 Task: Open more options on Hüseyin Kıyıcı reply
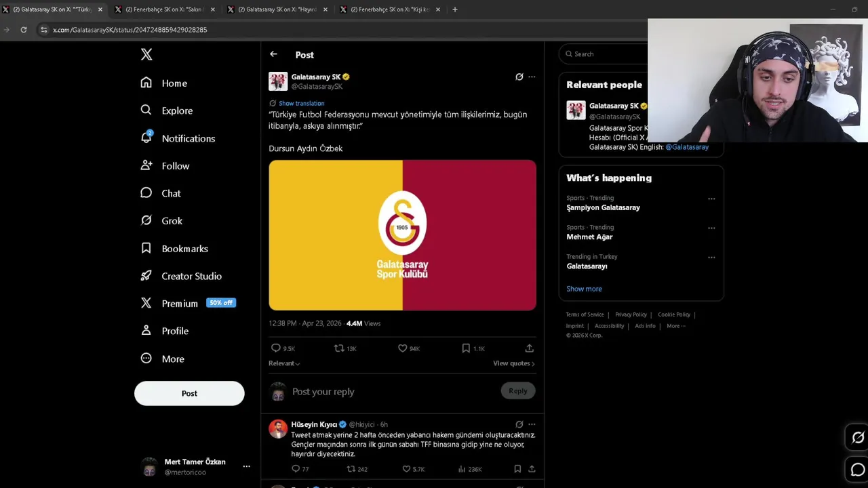(x=532, y=424)
